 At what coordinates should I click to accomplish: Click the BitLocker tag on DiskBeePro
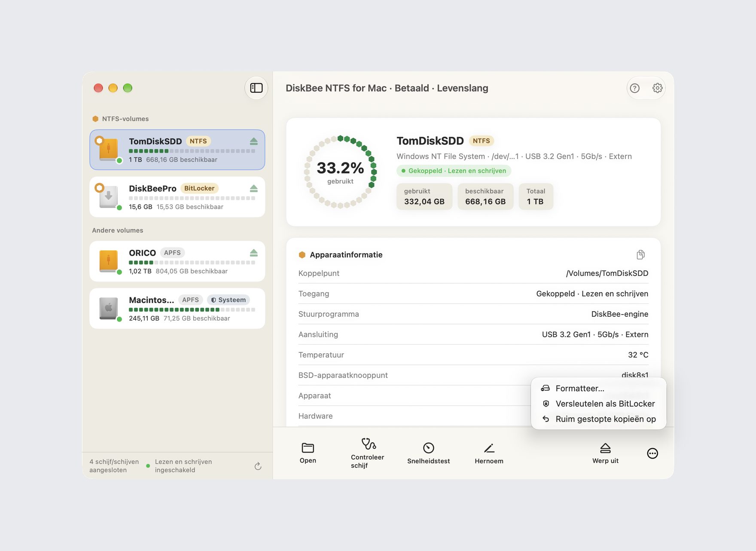coord(199,188)
